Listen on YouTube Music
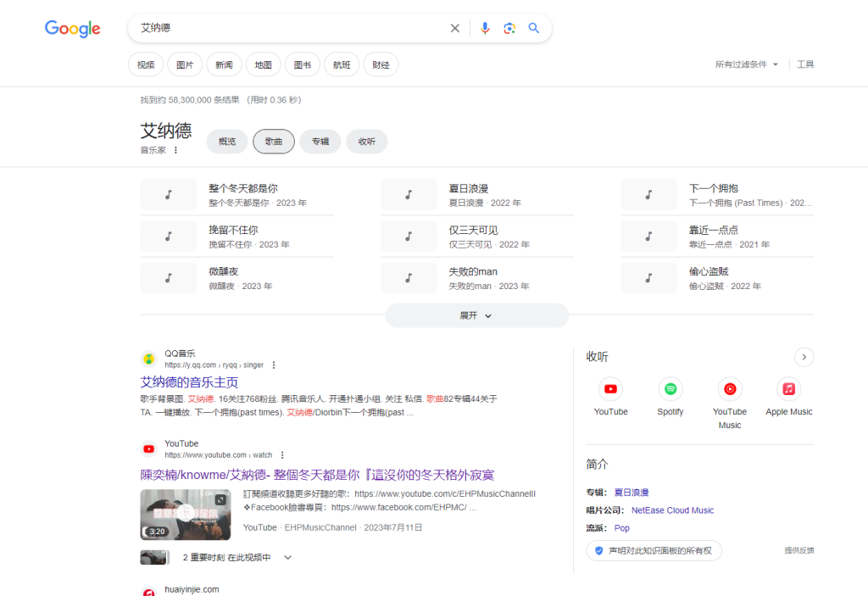This screenshot has height=596, width=868. pos(730,404)
